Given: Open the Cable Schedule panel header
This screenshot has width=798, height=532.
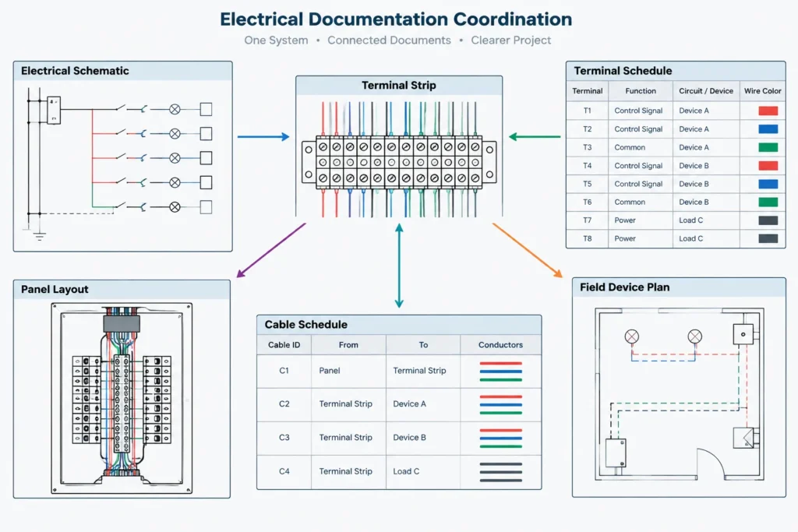Looking at the screenshot, I should (399, 325).
